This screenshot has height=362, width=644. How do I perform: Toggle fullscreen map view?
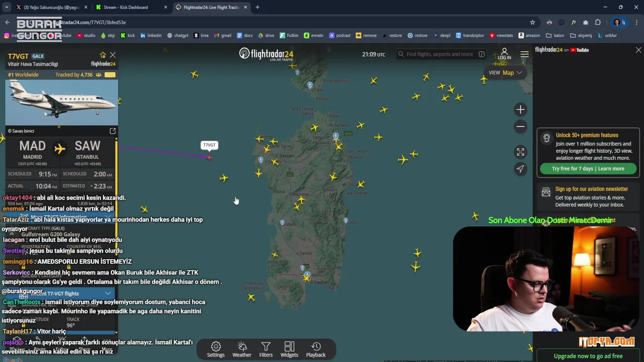coord(520,152)
